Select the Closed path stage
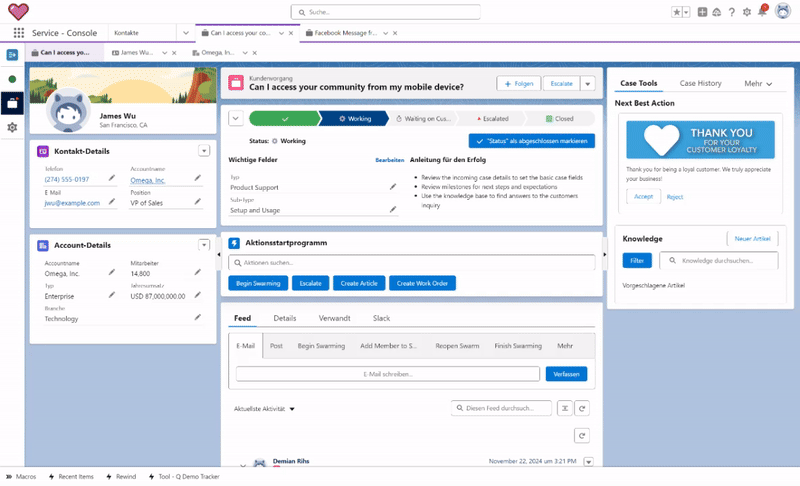Viewport: 800px width, 486px height. [562, 118]
